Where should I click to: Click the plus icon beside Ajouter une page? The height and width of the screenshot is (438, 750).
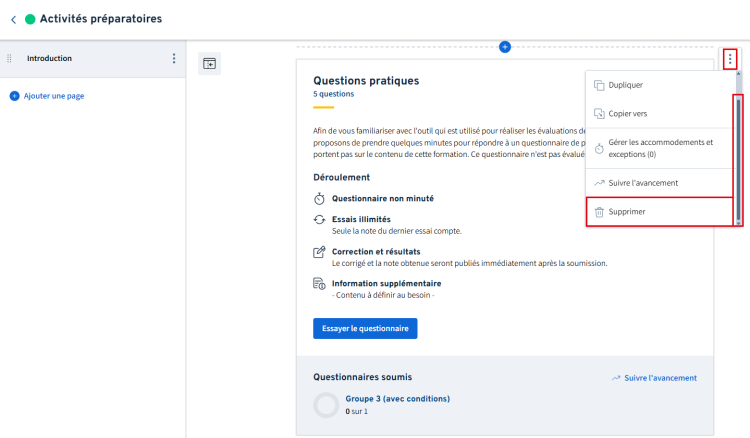point(14,95)
